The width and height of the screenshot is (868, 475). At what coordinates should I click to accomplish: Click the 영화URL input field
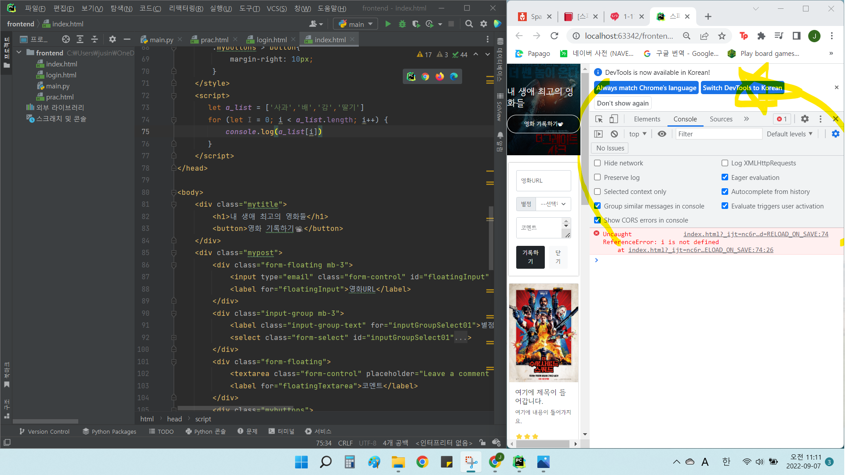543,181
